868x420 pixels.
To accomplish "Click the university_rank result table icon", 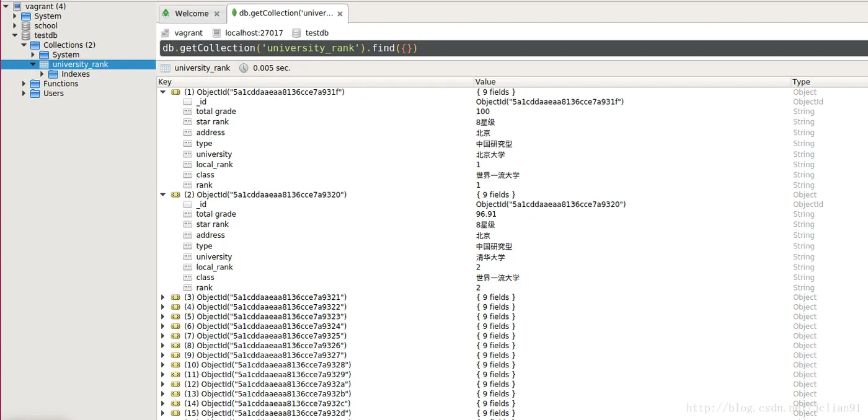I will coord(166,68).
